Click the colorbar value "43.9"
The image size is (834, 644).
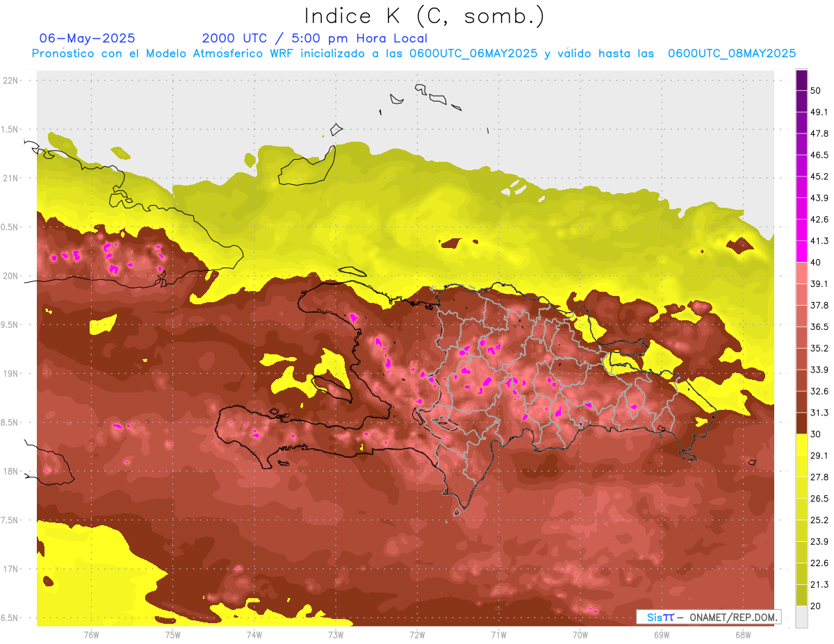819,198
